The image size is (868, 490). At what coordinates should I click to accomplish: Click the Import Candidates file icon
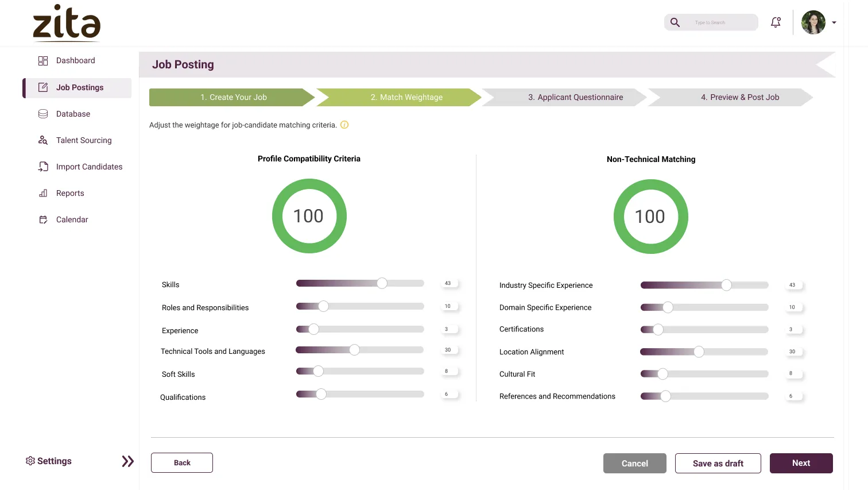click(43, 167)
